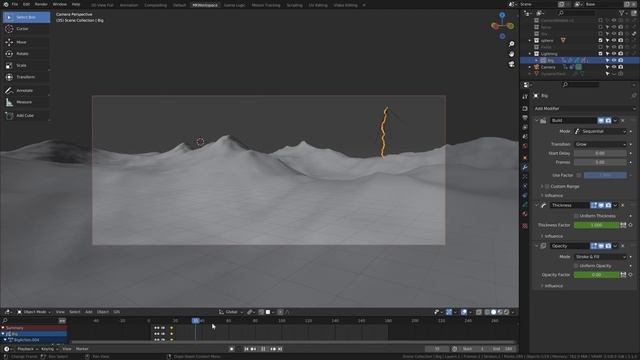Collapse the Build modifier panel
The height and width of the screenshot is (360, 640).
(537, 120)
